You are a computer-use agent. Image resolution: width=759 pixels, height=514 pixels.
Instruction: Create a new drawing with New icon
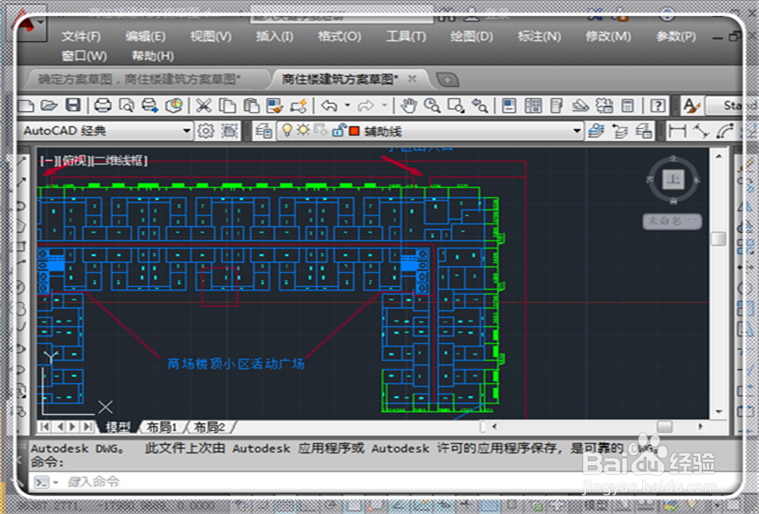(26, 105)
